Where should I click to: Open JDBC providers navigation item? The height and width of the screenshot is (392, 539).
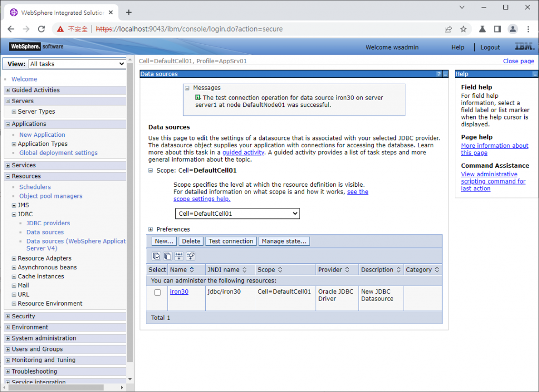48,223
